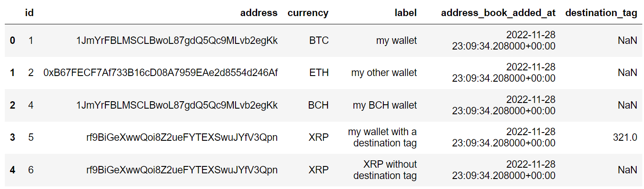644x189 pixels.
Task: Click the 'my other wallet' label cell
Action: [384, 73]
